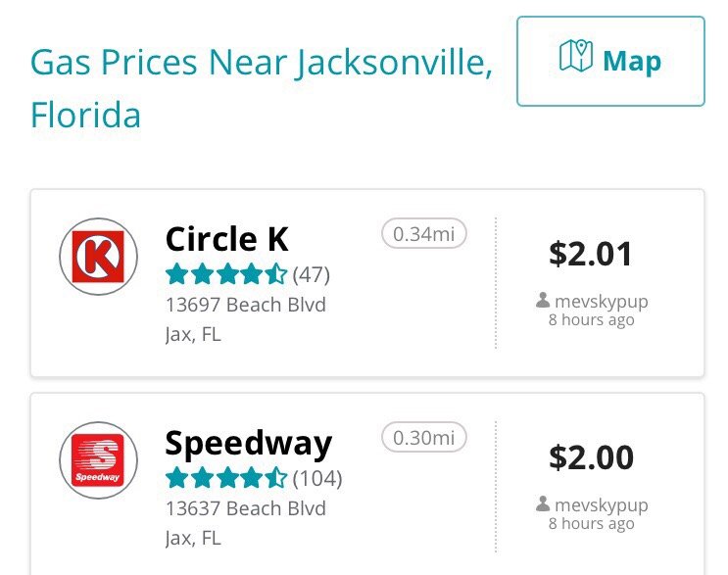Select the $2.00 Speedway price
Image resolution: width=728 pixels, height=575 pixels.
click(x=591, y=457)
